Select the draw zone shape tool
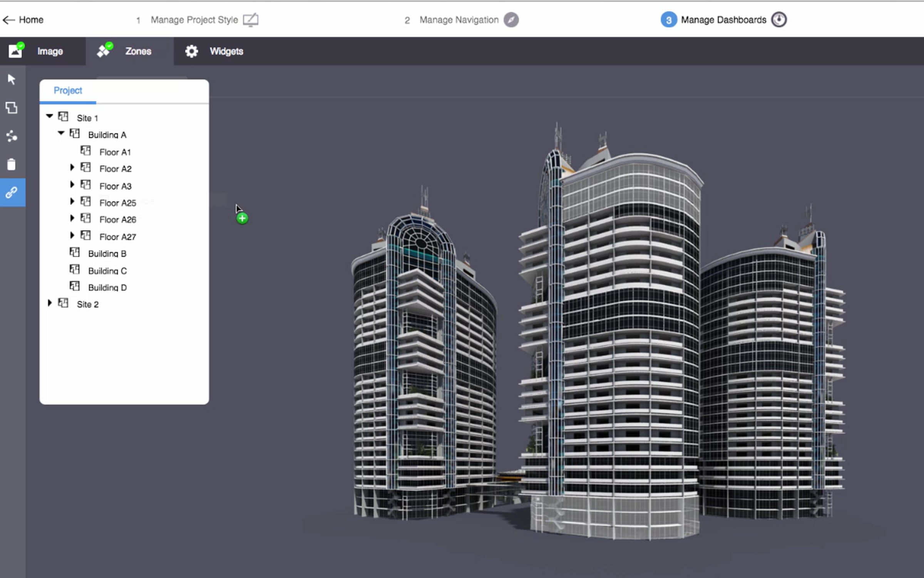 12,108
